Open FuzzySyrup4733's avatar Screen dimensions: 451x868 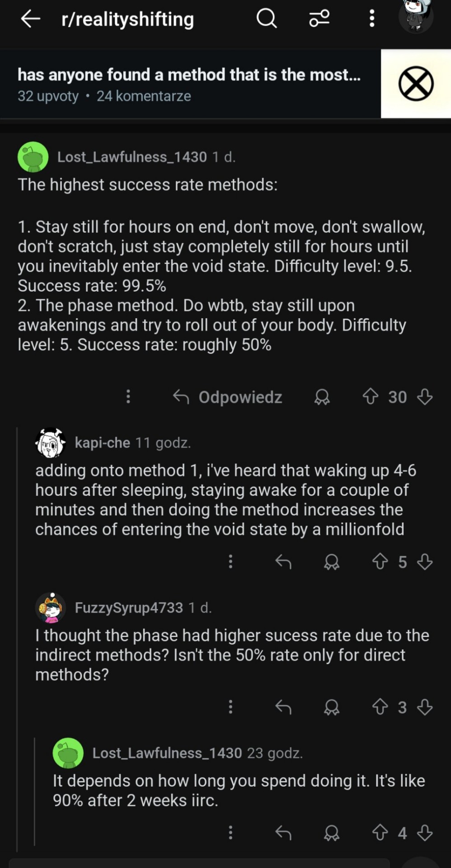tap(51, 608)
